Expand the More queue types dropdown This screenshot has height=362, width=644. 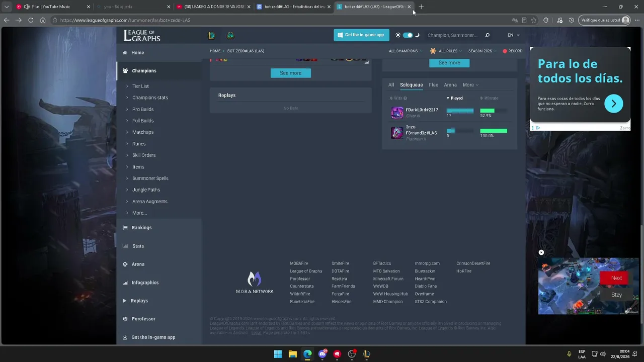click(470, 85)
